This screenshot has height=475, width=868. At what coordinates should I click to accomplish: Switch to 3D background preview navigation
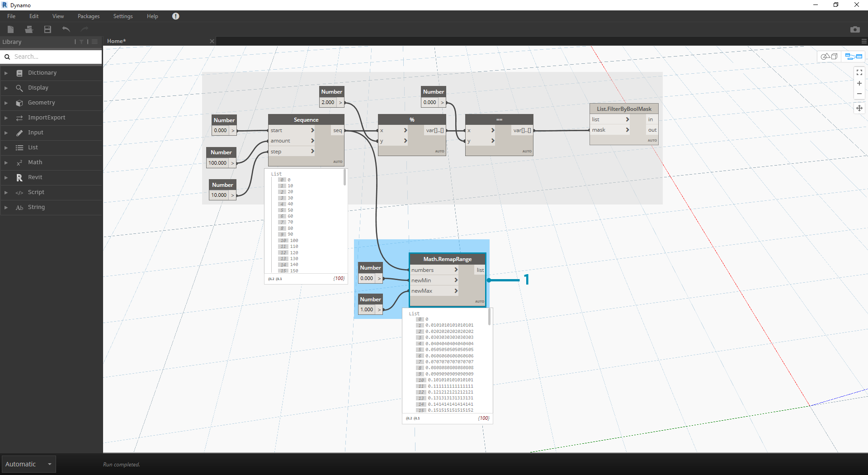tap(829, 57)
